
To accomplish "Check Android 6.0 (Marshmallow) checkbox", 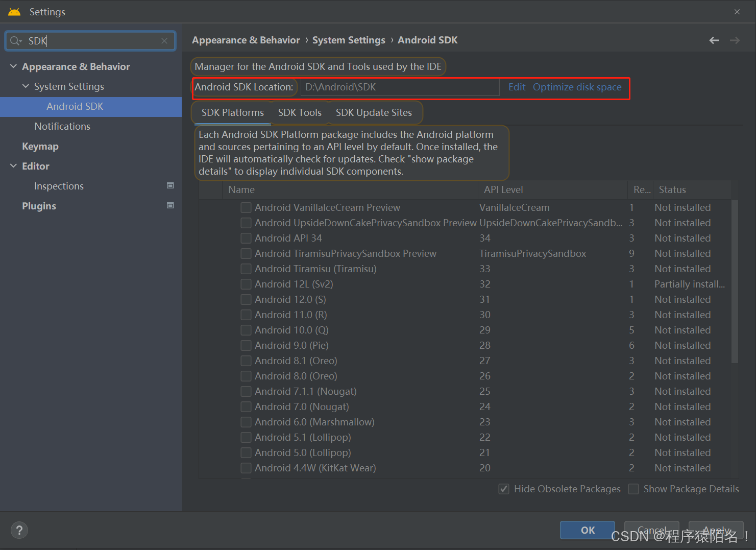I will 246,422.
